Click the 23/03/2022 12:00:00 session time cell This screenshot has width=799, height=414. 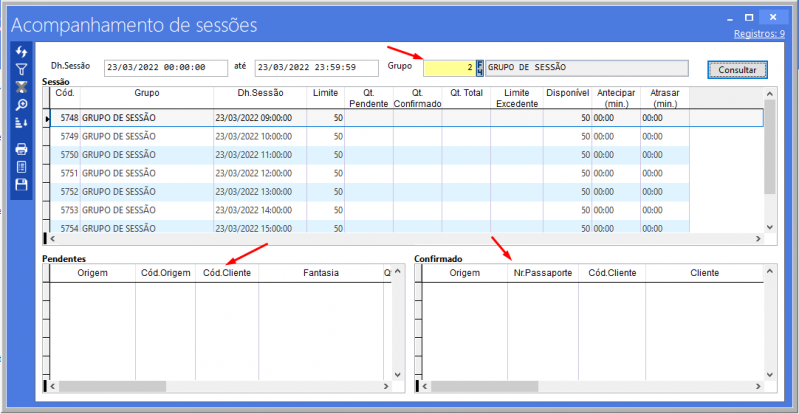(260, 173)
